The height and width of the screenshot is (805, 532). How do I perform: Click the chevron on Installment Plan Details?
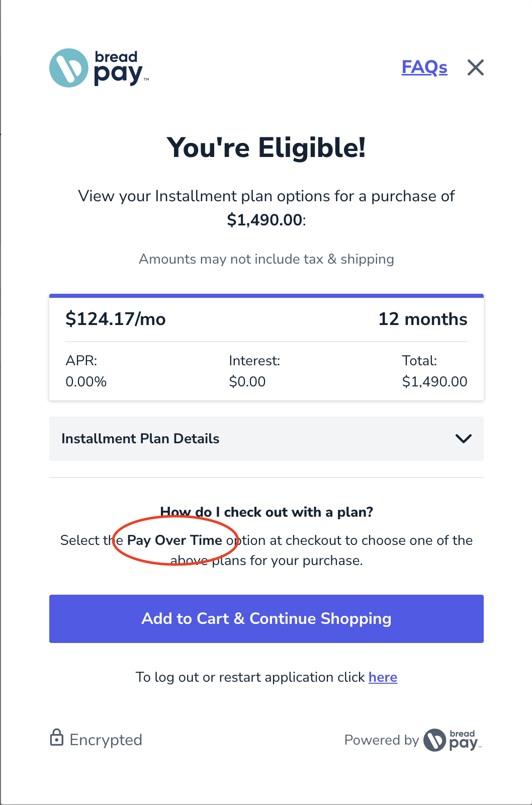click(464, 438)
